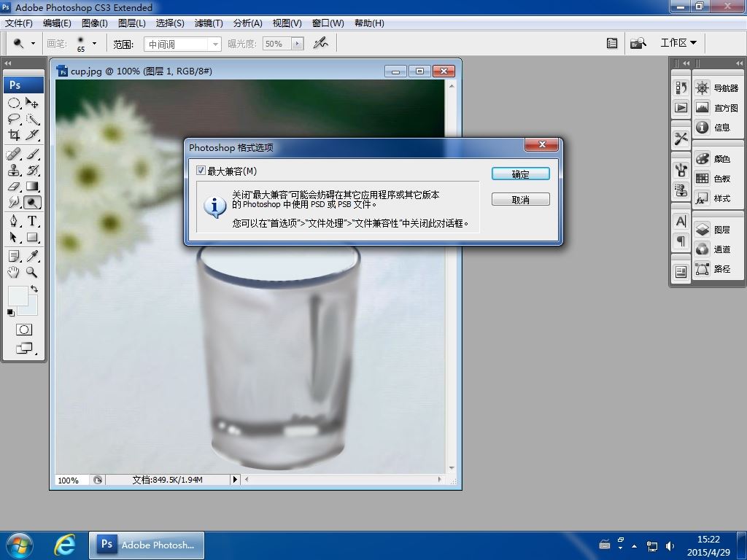Toggle the palettes panel icon in options bar
This screenshot has width=747, height=560.
(612, 43)
